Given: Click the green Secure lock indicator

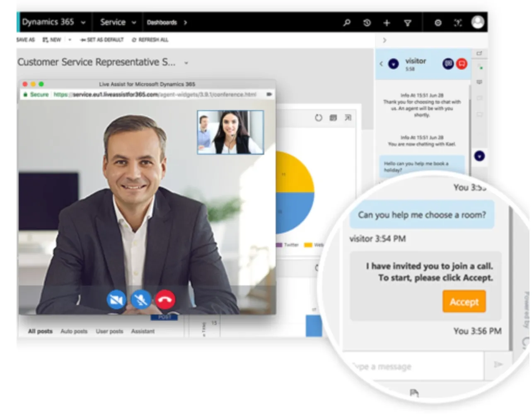Looking at the screenshot, I should pyautogui.click(x=36, y=95).
